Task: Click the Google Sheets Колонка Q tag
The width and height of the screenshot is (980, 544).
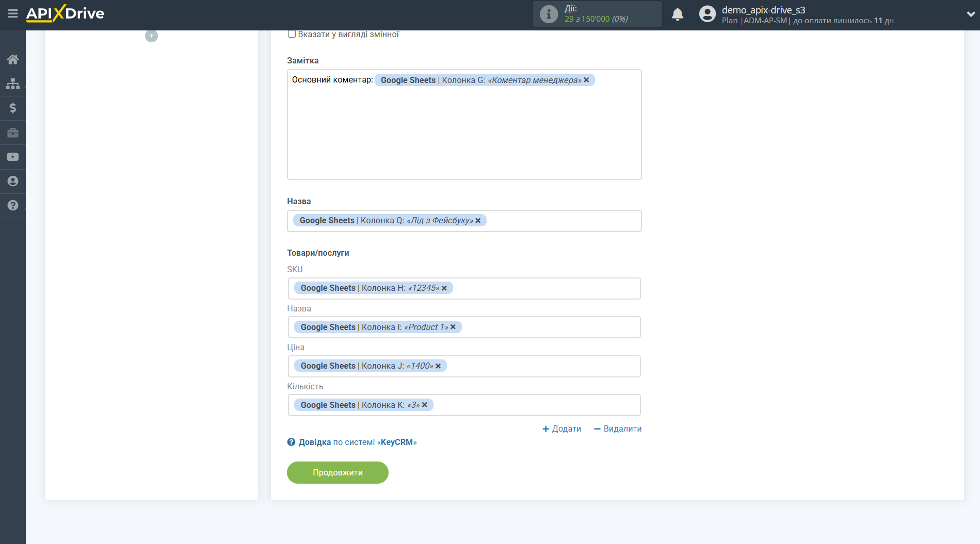Action: tap(390, 221)
